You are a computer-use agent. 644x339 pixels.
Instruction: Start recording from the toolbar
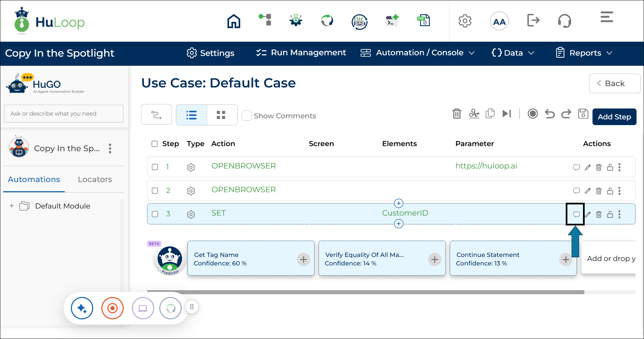pos(533,114)
